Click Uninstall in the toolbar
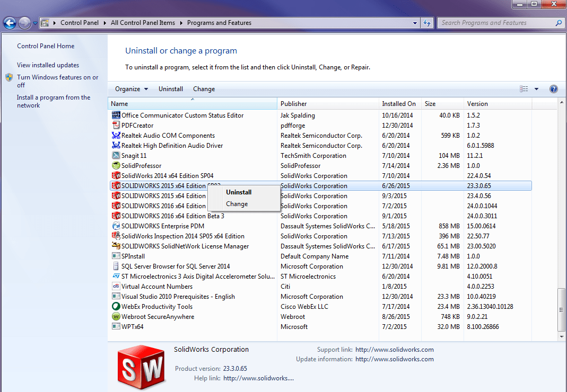Screen dimensions: 567x392 [171, 89]
